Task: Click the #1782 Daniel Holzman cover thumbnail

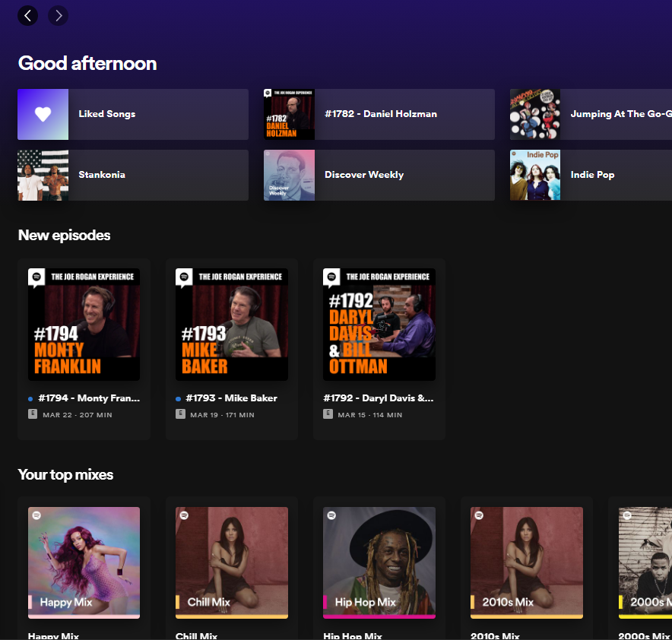Action: pyautogui.click(x=290, y=114)
